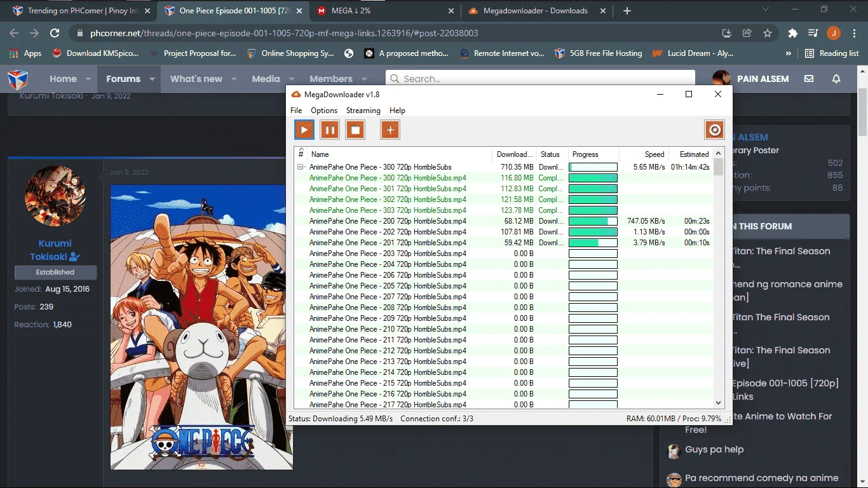Start downloads with the MegaDownloader play button

(304, 130)
